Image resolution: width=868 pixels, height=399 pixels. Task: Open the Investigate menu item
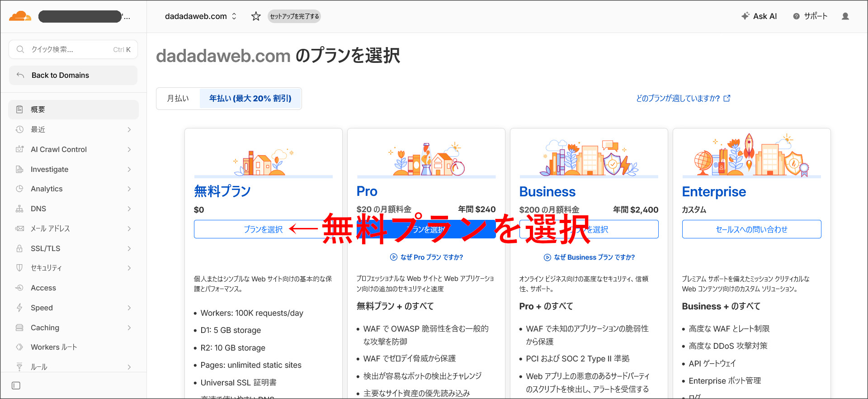click(x=73, y=169)
